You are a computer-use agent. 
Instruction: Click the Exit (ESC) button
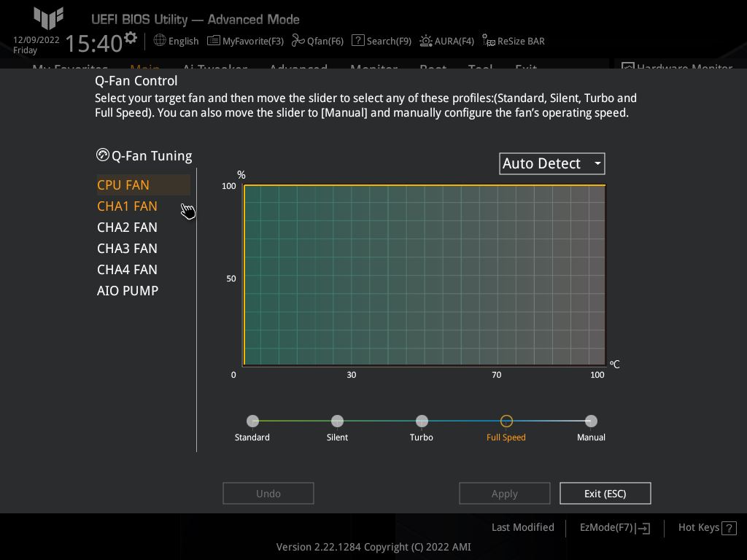click(x=605, y=494)
